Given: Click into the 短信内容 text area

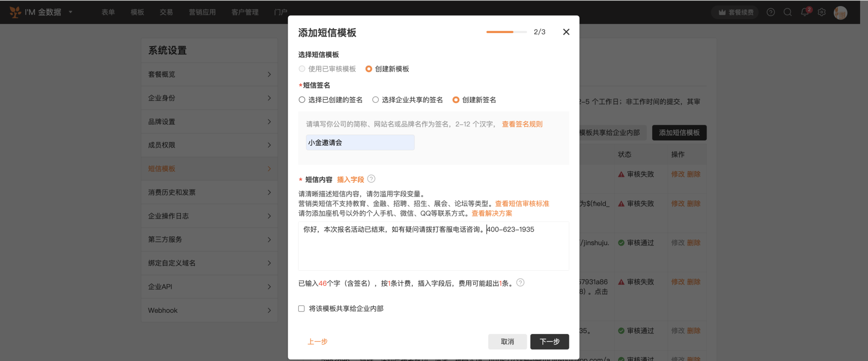Looking at the screenshot, I should tap(434, 246).
